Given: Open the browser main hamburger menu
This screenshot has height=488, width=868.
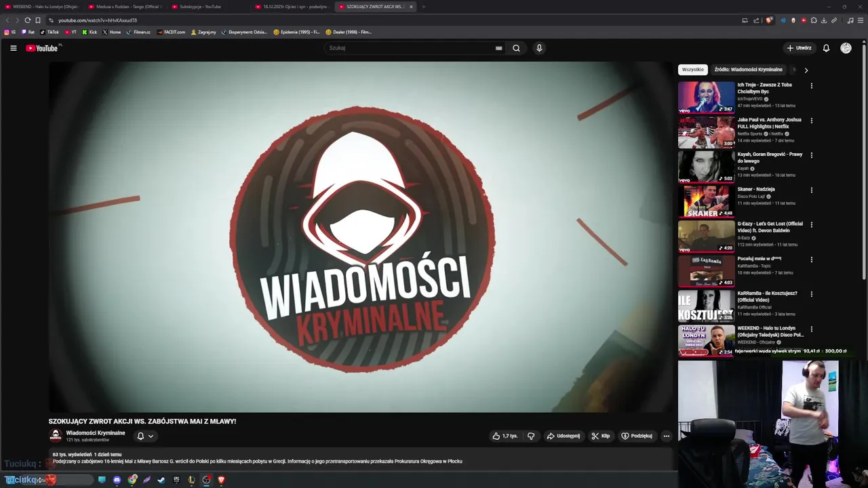Looking at the screenshot, I should click(x=860, y=20).
